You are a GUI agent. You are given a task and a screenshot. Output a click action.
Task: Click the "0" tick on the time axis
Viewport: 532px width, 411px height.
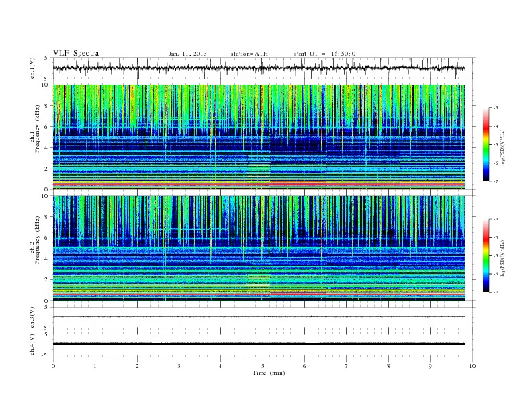tap(53, 366)
